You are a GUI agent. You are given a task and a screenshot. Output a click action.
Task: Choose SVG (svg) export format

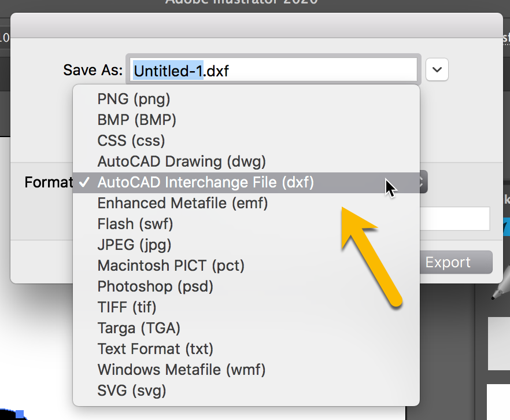(x=132, y=390)
